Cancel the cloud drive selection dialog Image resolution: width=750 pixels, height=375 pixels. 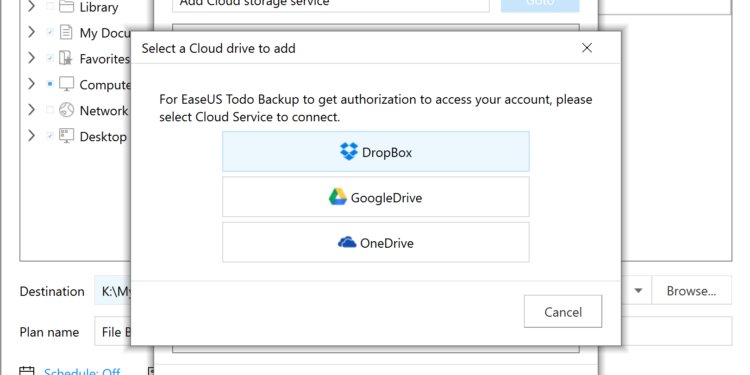click(563, 311)
